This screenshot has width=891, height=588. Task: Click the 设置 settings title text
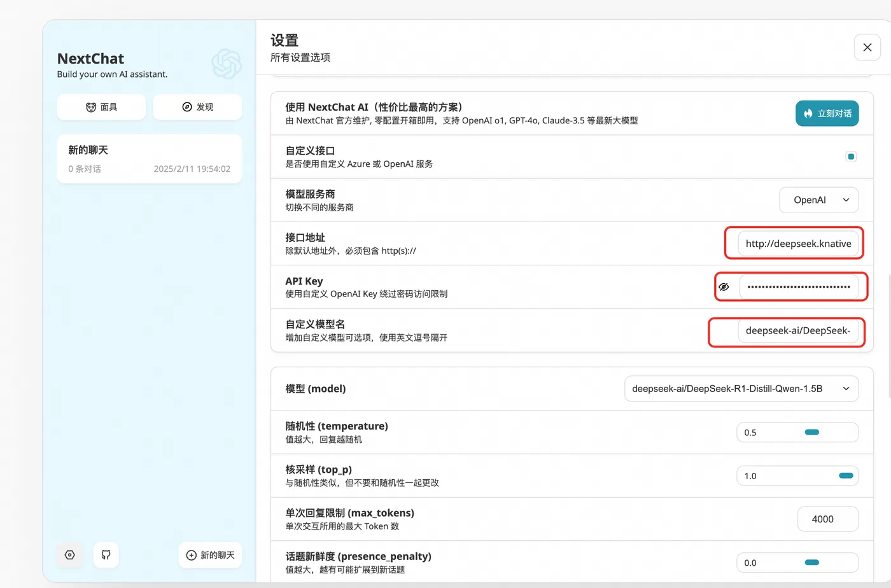[x=284, y=40]
